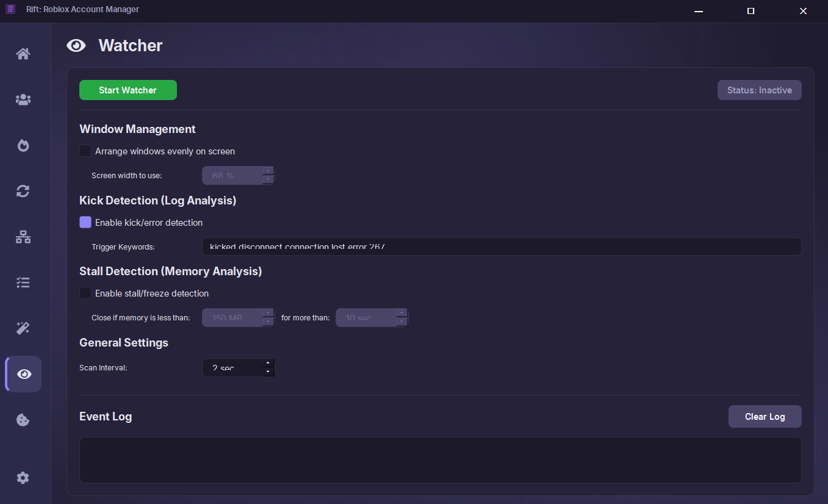Toggle Enable kick/error detection checkbox
Viewport: 828px width, 504px height.
point(85,223)
